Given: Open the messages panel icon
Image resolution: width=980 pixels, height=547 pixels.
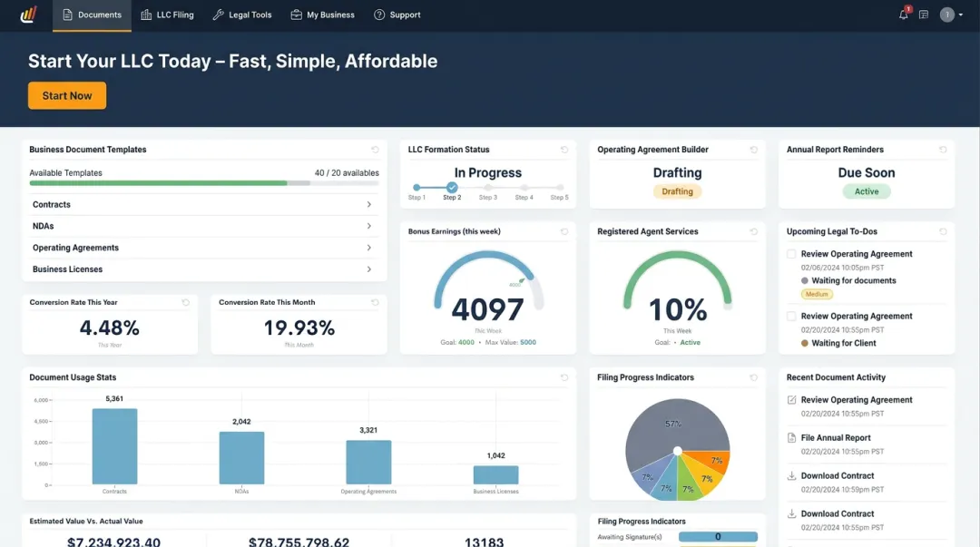Looking at the screenshot, I should (x=924, y=15).
